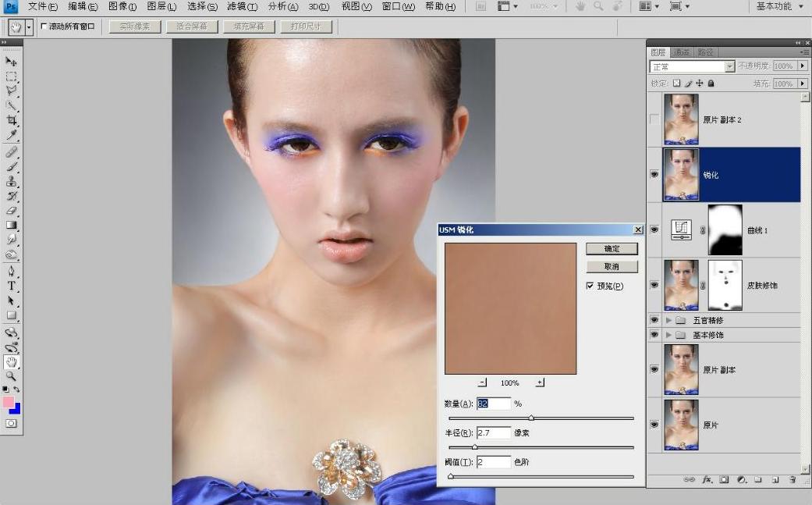Click the 实际像素 button
This screenshot has height=505, width=812.
(x=135, y=27)
